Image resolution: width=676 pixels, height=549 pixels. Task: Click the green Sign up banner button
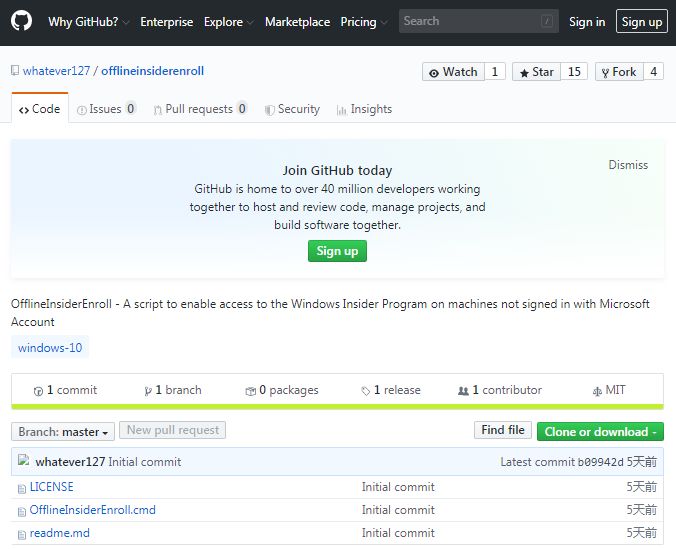point(337,251)
